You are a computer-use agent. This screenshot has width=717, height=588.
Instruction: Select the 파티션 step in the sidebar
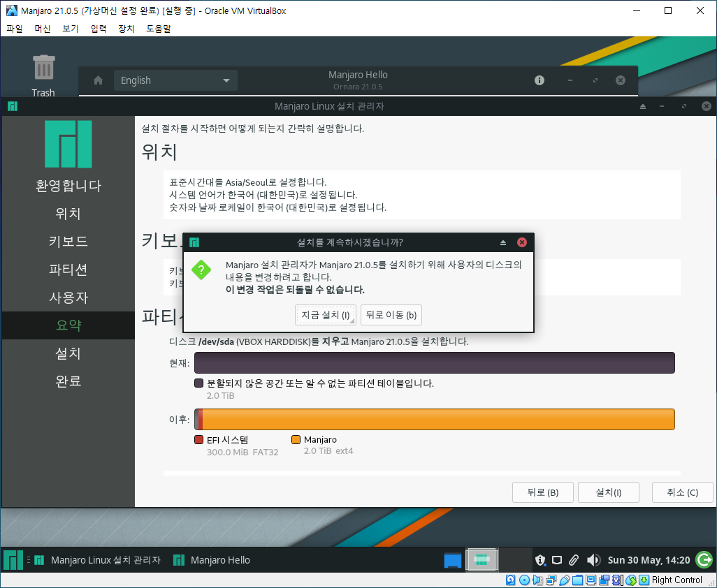coord(68,270)
